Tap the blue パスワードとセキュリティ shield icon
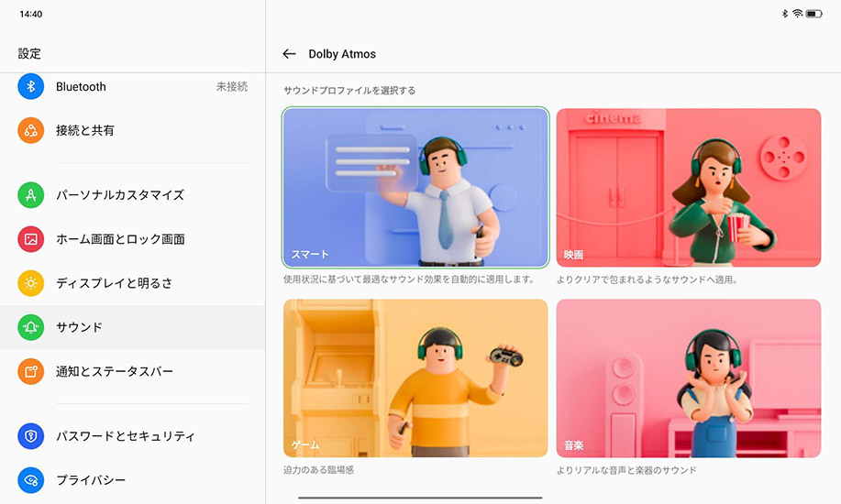 tap(31, 436)
